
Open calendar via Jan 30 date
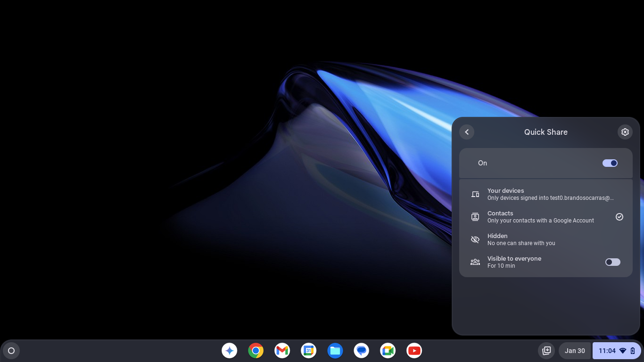pyautogui.click(x=575, y=351)
